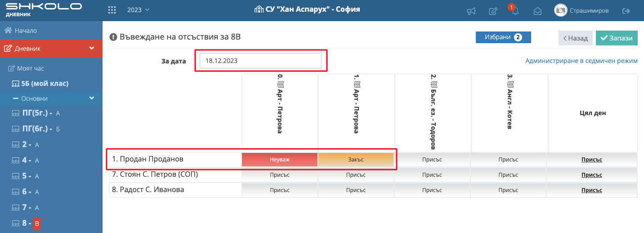Click school name СУ Хан Аспарух - София

(x=307, y=9)
